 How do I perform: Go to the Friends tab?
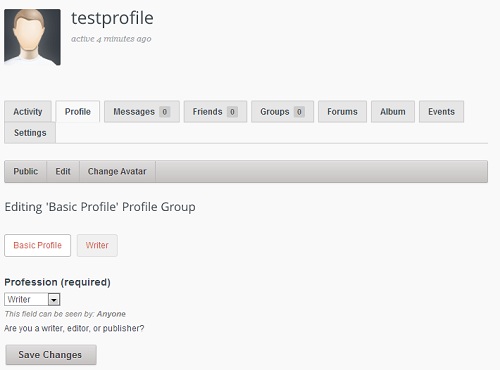coord(215,111)
